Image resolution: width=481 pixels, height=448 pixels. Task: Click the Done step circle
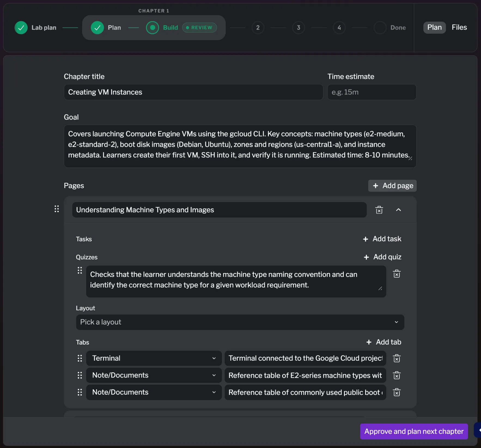380,27
